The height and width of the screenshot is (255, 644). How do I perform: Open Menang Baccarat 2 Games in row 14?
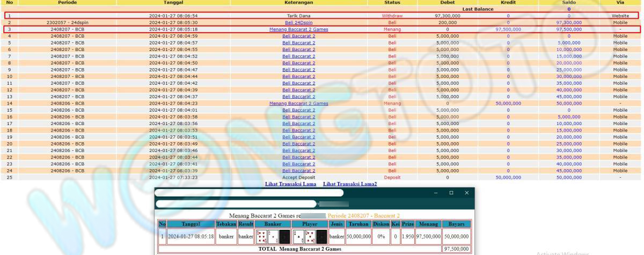[298, 104]
